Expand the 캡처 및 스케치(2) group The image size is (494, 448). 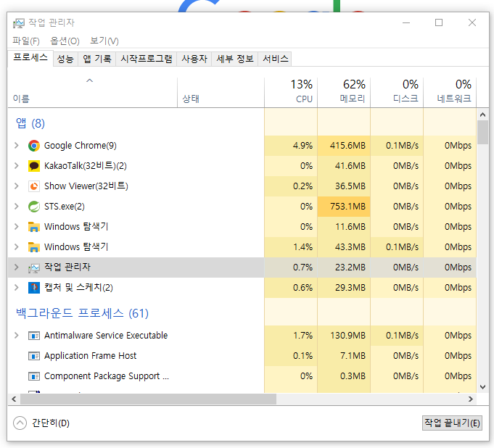17,288
